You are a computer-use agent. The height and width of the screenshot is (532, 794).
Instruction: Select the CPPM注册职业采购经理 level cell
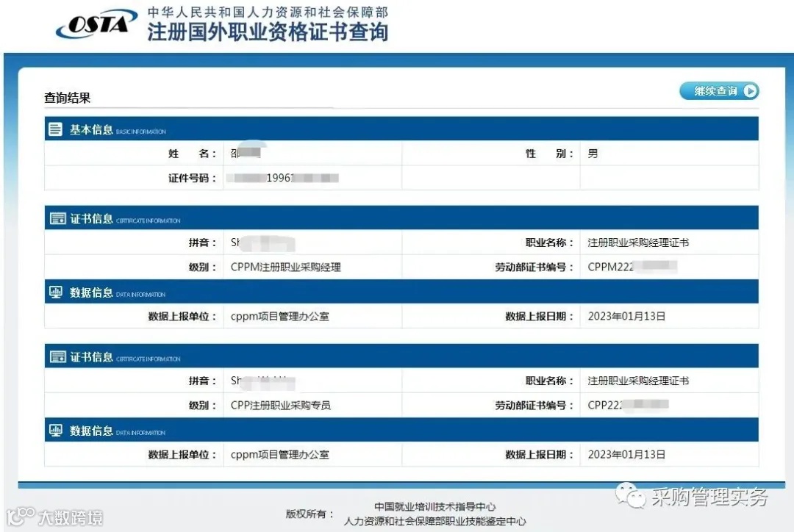point(285,267)
